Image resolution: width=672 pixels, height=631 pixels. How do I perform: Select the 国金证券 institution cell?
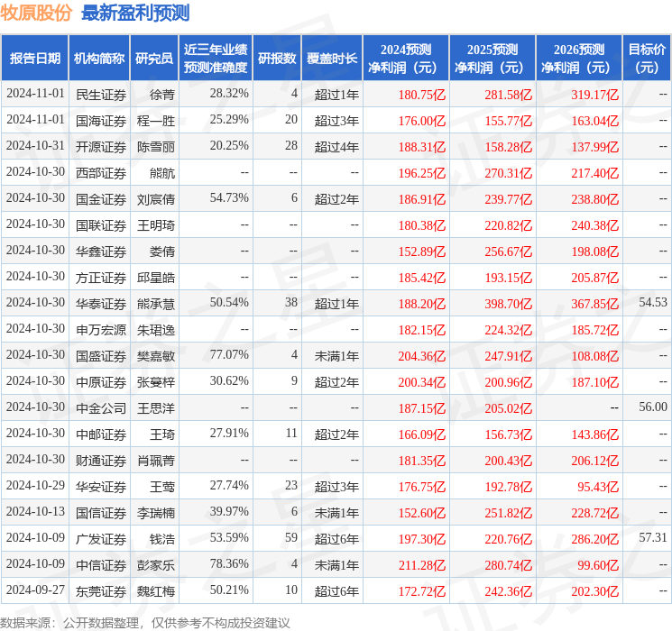click(101, 199)
